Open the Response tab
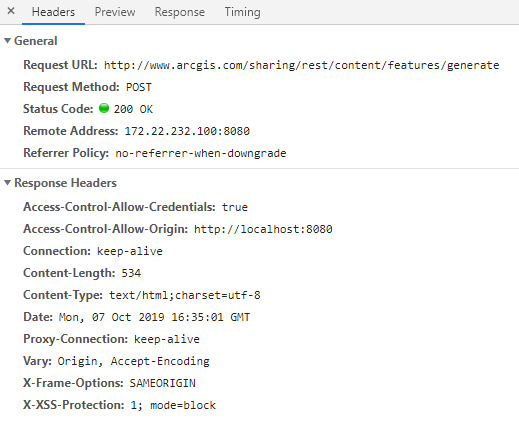This screenshot has height=428, width=519. click(x=180, y=12)
